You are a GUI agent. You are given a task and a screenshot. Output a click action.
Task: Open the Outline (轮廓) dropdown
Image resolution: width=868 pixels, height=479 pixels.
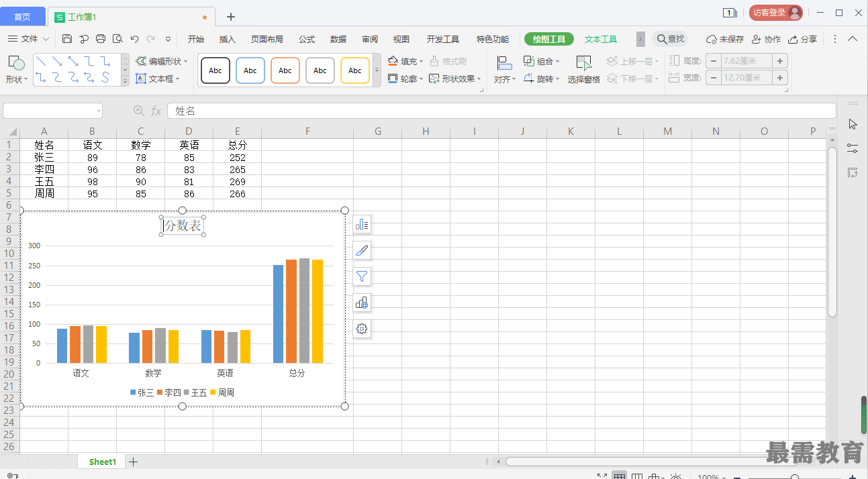click(405, 78)
